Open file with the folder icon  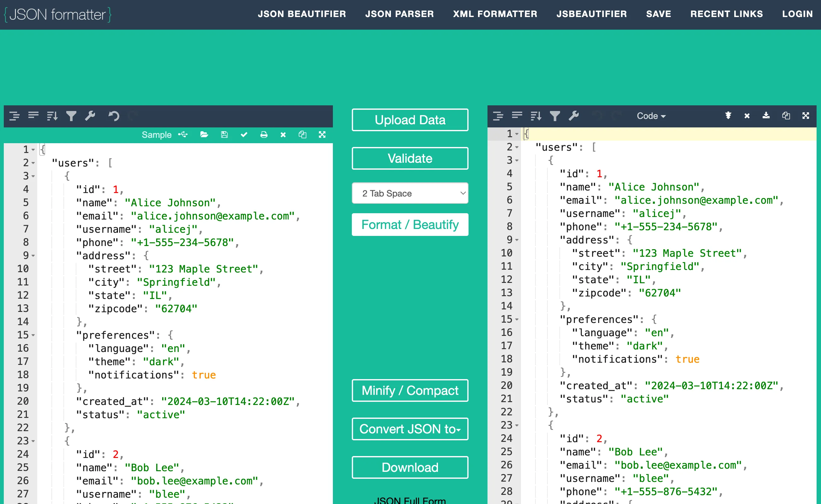204,135
